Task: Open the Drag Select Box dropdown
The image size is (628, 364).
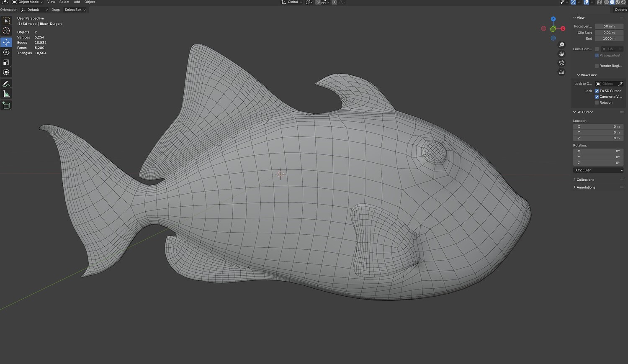Action: [x=75, y=10]
